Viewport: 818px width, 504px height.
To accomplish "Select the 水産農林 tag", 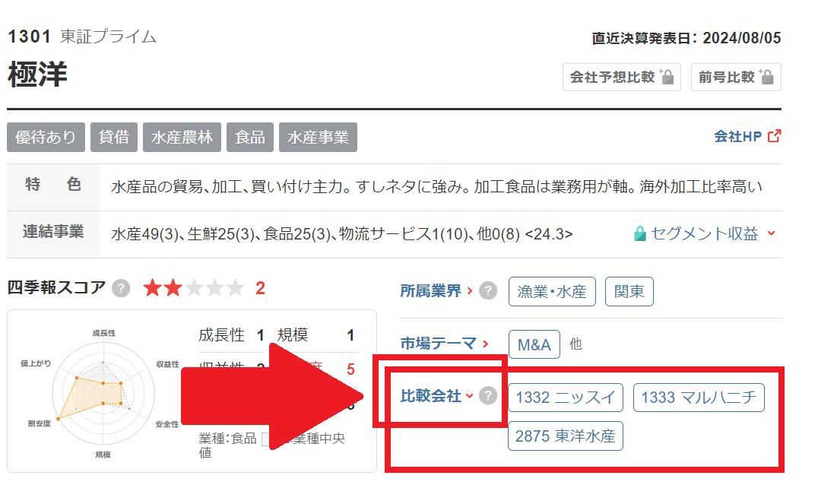I will (x=182, y=138).
